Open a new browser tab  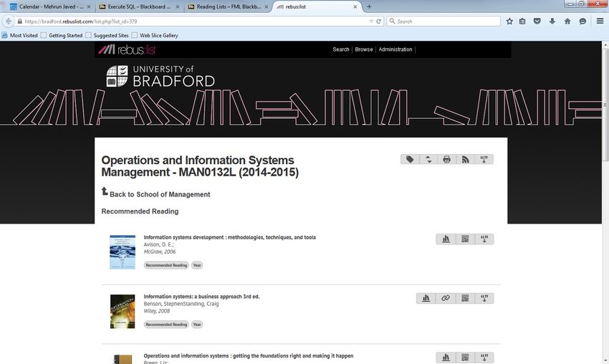pyautogui.click(x=369, y=6)
